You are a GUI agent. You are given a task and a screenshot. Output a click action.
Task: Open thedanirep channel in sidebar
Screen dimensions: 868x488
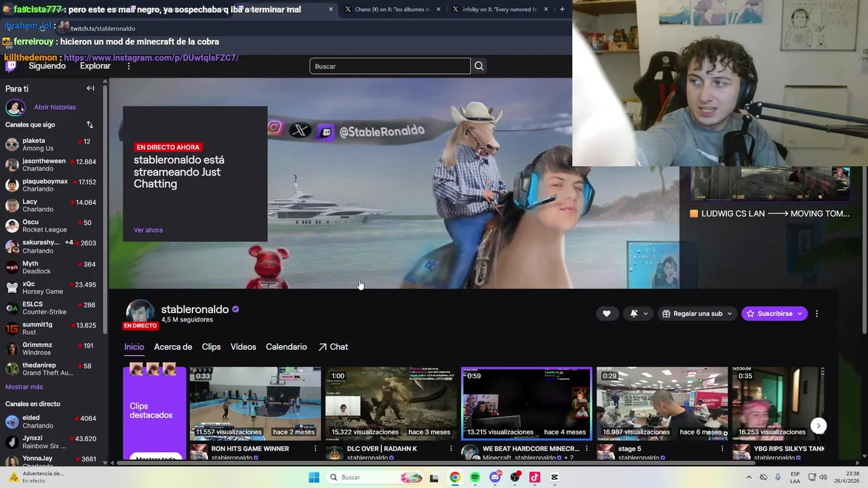tap(52, 369)
